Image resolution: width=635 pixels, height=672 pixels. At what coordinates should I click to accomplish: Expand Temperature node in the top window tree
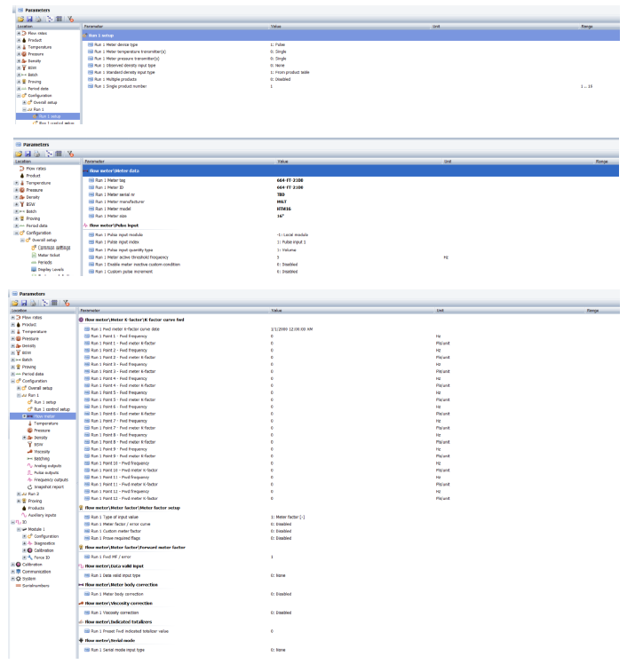[x=19, y=47]
